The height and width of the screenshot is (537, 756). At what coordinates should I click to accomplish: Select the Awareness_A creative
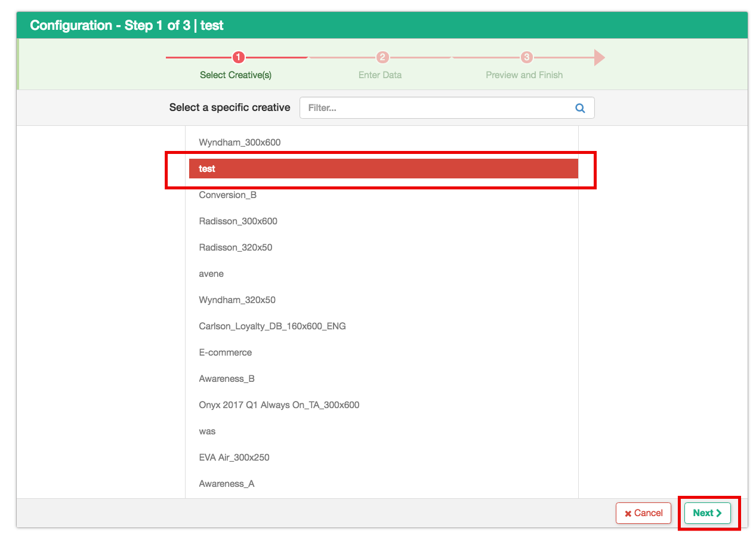click(227, 484)
